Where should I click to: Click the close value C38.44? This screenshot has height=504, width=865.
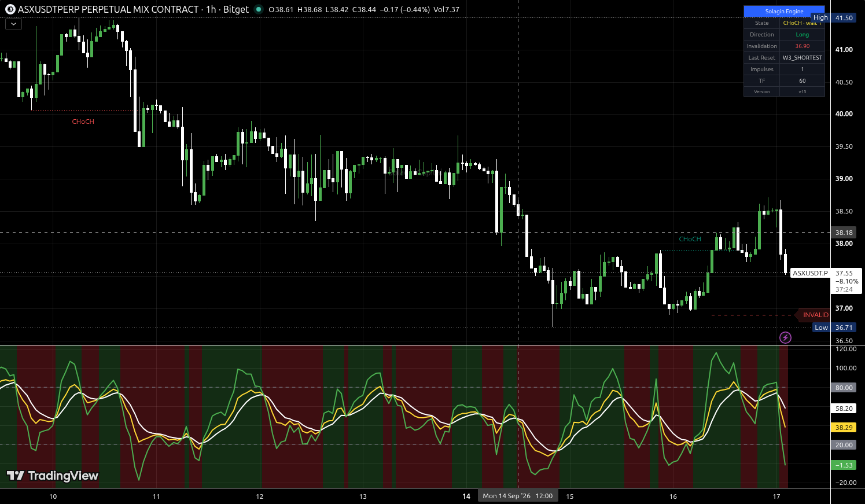[364, 10]
